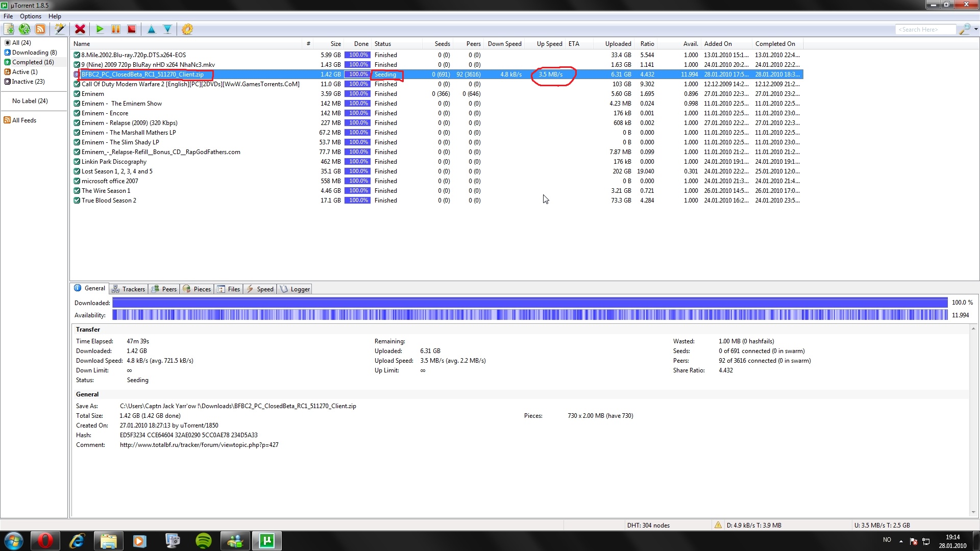Open the Options menu
This screenshot has height=551, width=980.
pos(31,16)
